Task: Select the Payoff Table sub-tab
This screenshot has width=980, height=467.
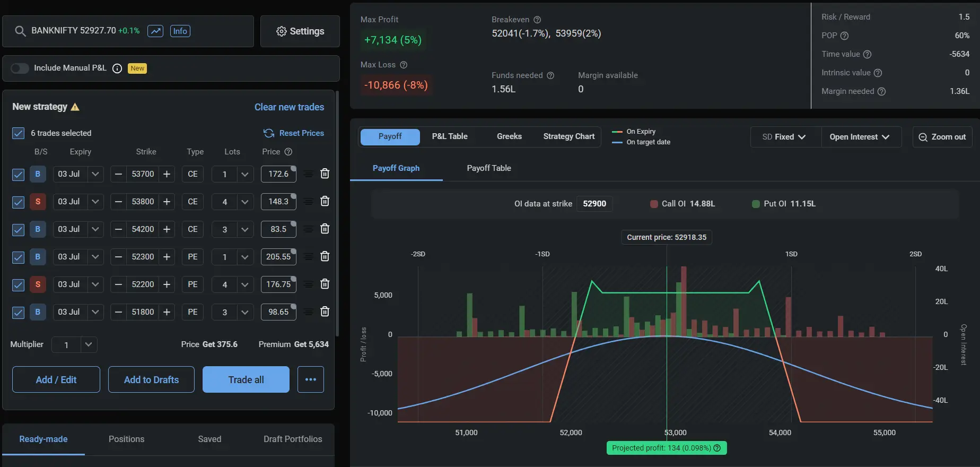Action: (489, 168)
